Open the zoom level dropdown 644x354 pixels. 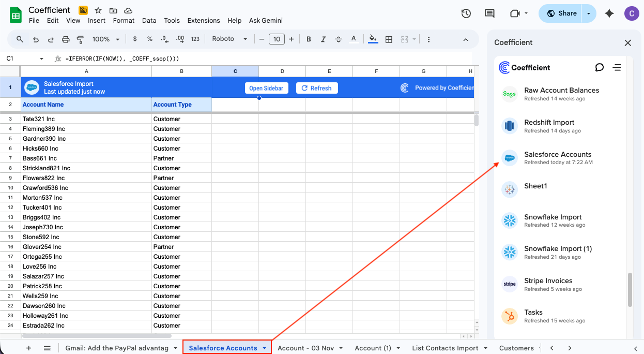pyautogui.click(x=106, y=39)
